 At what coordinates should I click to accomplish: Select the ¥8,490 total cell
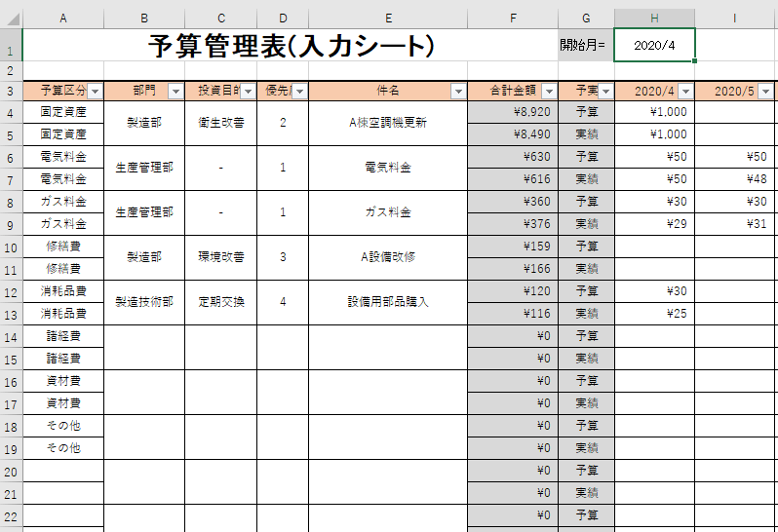[513, 134]
